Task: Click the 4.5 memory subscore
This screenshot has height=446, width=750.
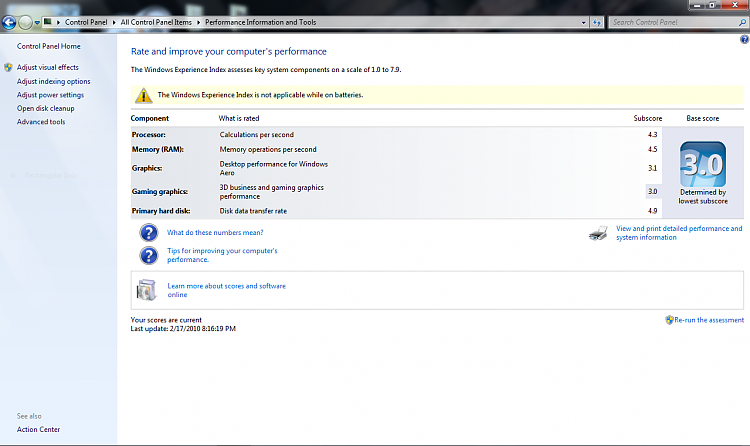Action: point(653,149)
